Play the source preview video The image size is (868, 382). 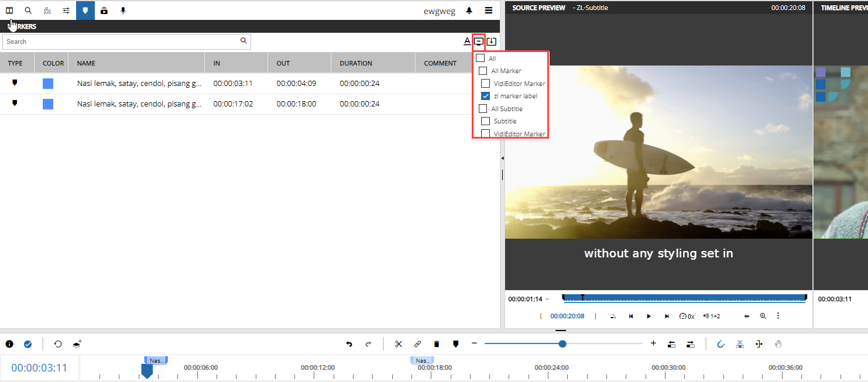click(649, 316)
